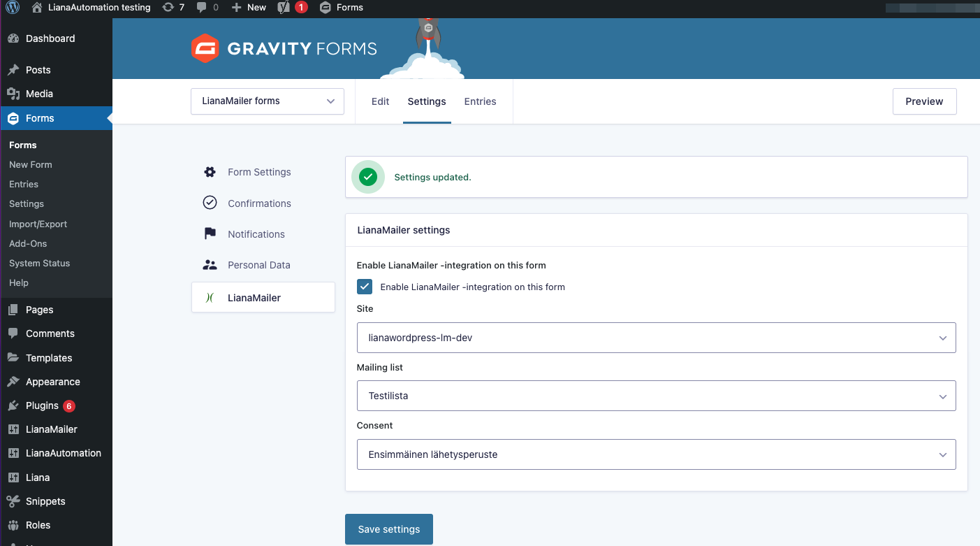Screen dimensions: 980x546
Task: Click Forms heading in sidebar submenu
Action: (23, 145)
